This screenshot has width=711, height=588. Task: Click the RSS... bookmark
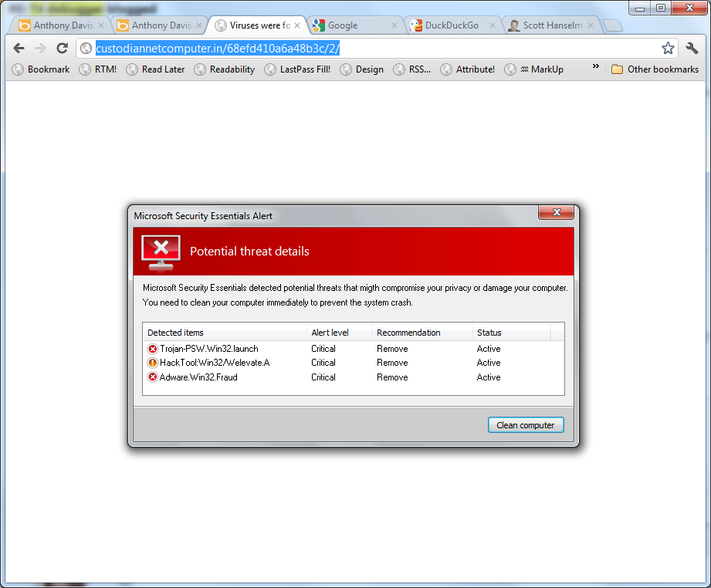pyautogui.click(x=412, y=69)
